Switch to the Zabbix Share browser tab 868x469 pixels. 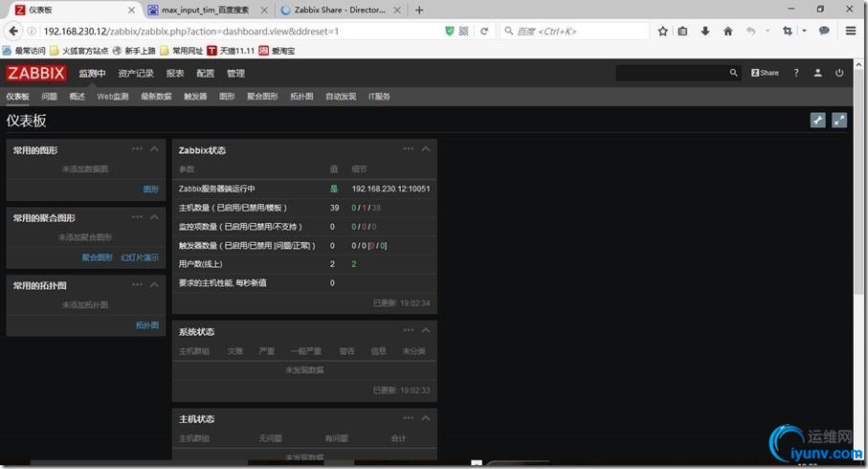(x=340, y=10)
